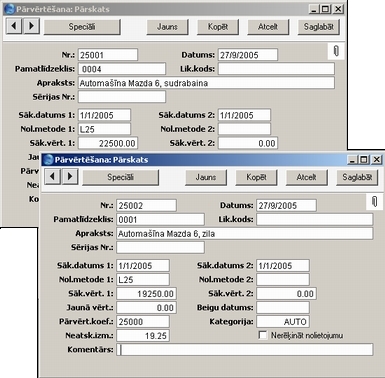Click Sāk.datums 1 field in front window
The width and height of the screenshot is (385, 378).
click(143, 266)
